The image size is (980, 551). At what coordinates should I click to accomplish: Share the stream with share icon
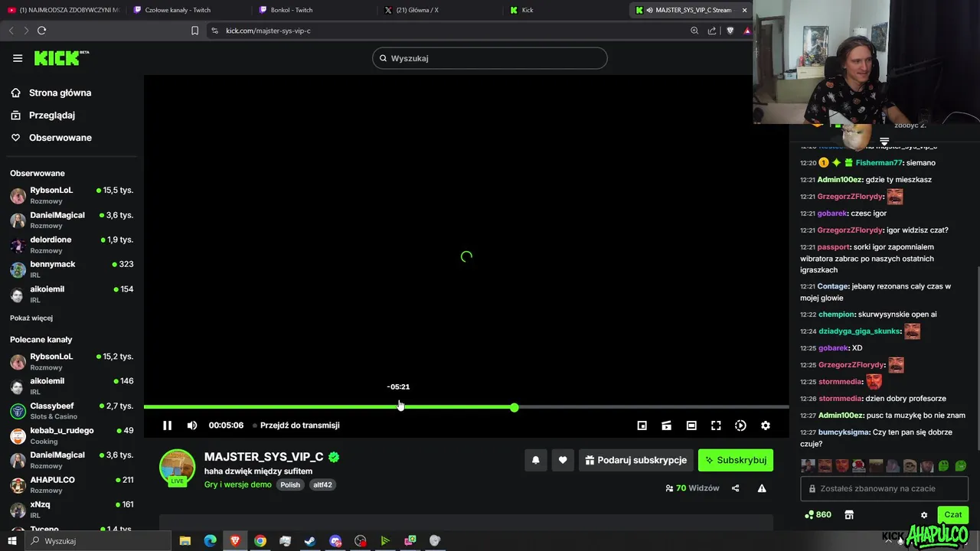click(736, 488)
